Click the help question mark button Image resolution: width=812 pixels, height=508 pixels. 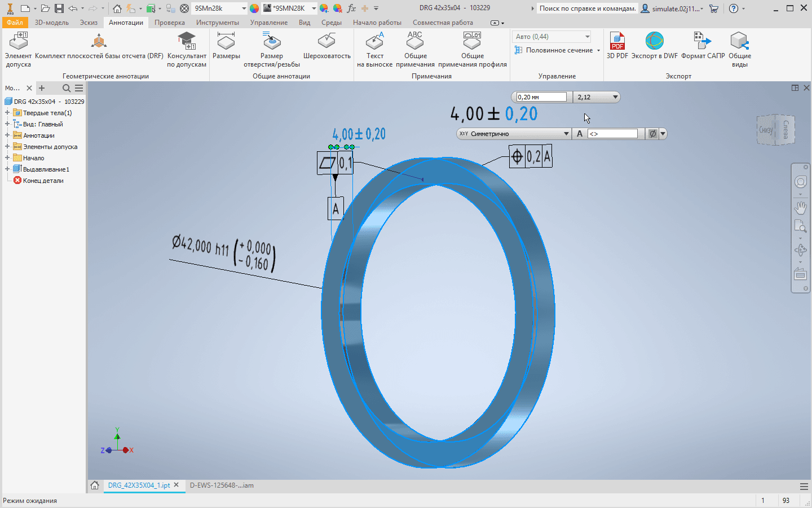(x=734, y=8)
